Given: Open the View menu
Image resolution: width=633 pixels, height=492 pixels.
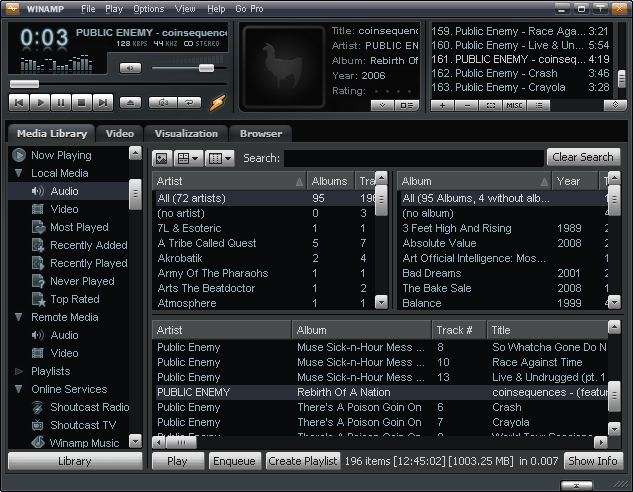Looking at the screenshot, I should pos(185,8).
